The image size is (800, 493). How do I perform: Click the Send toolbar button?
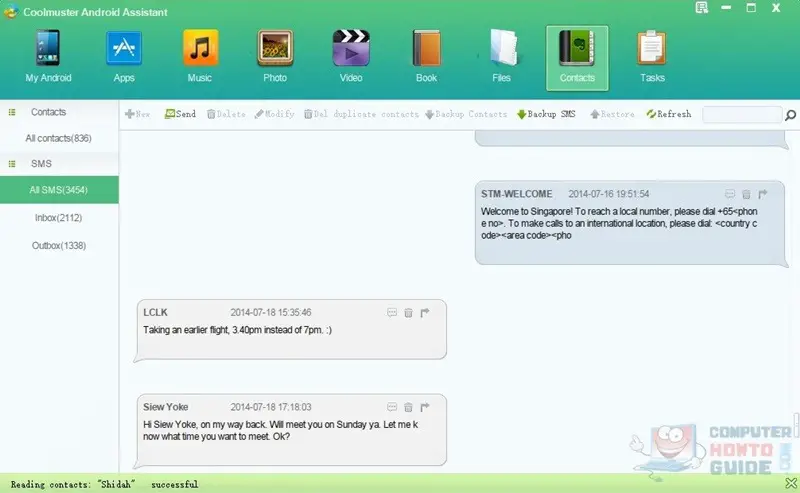click(x=180, y=114)
